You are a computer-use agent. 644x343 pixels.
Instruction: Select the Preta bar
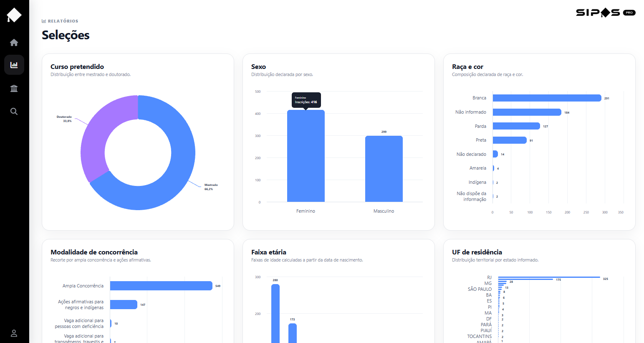[510, 140]
